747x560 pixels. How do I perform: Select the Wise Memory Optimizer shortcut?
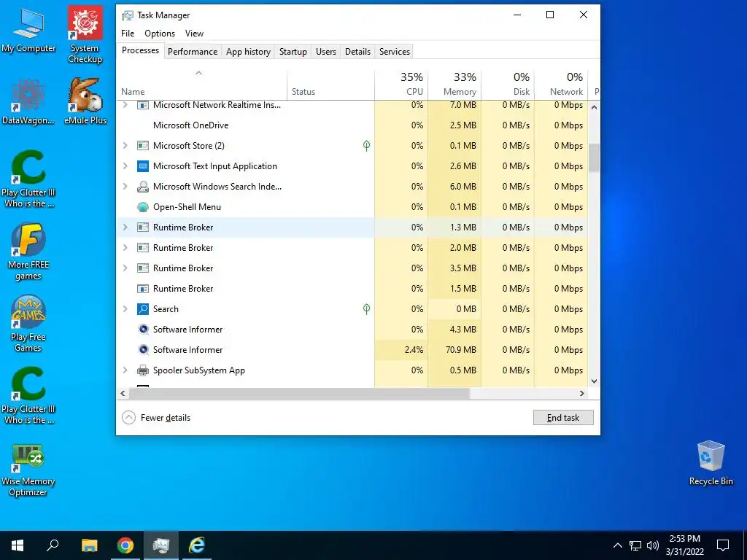point(28,470)
